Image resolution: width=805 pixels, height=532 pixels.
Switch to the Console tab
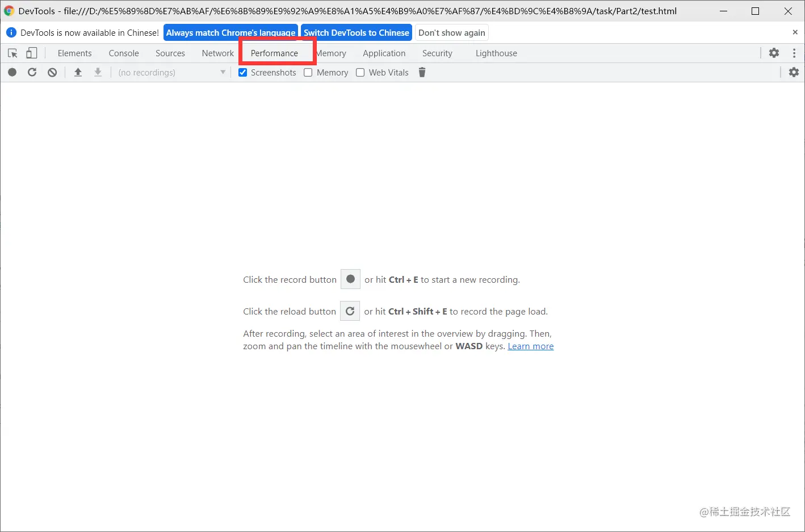124,53
